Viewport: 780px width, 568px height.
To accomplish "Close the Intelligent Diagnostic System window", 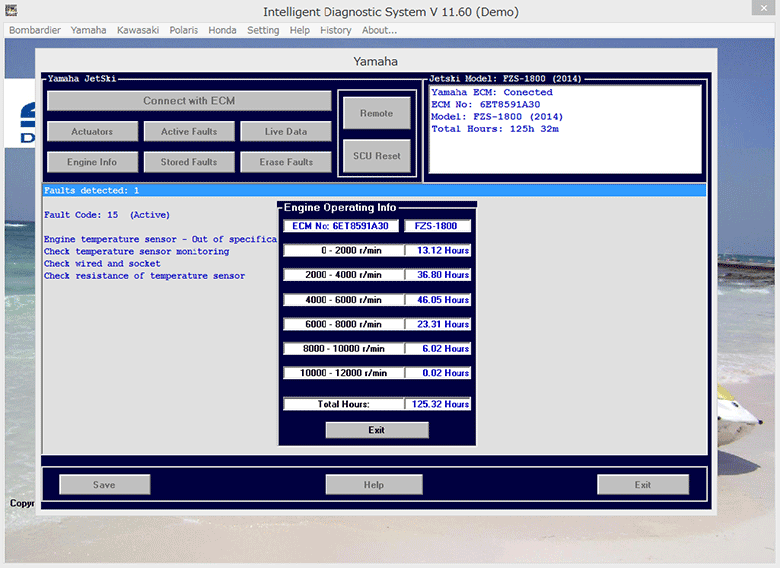I will pos(764,7).
